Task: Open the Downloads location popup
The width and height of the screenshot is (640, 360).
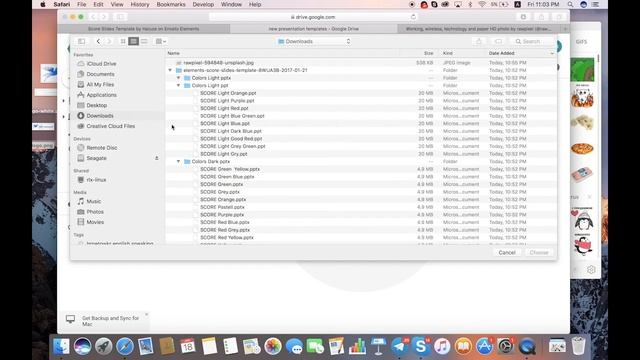Action: coord(314,41)
